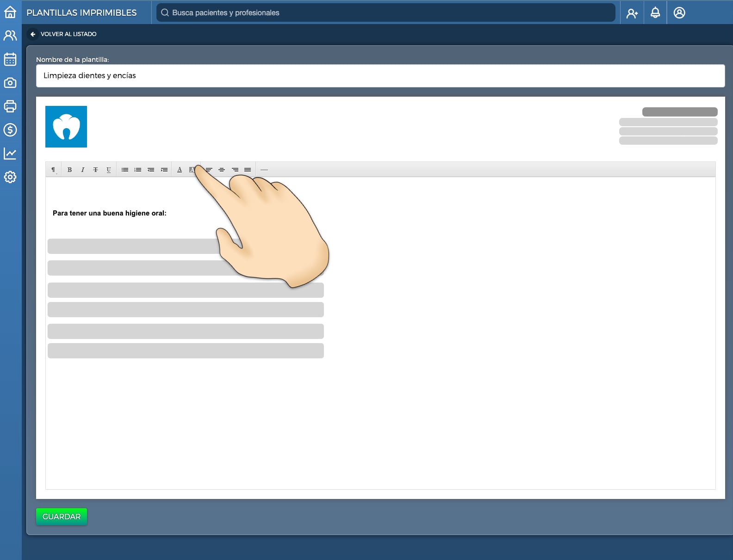Toggle italic formatting

[x=82, y=170]
